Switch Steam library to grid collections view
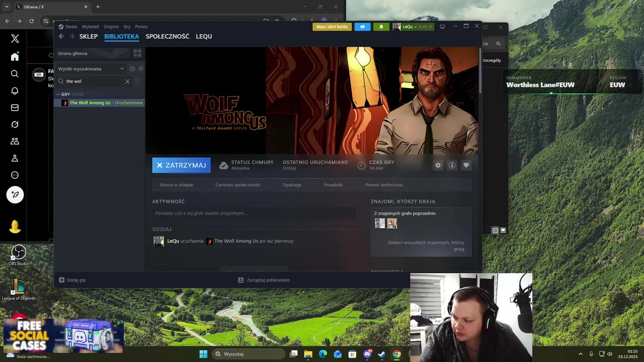 pos(137,53)
